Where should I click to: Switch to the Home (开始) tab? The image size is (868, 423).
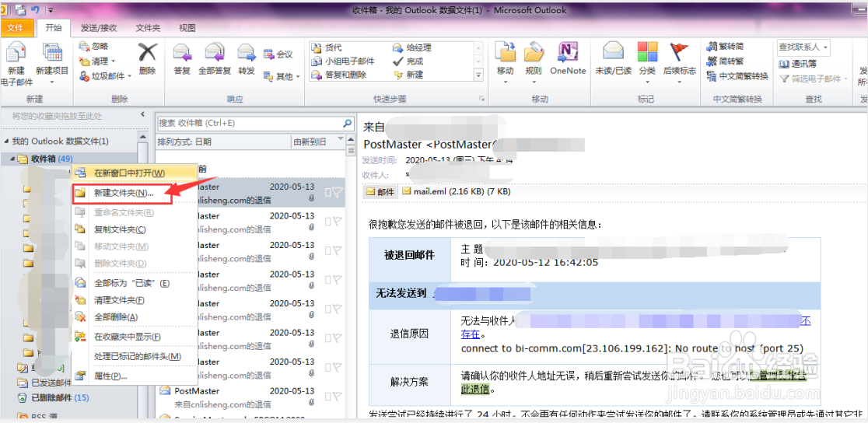pos(54,28)
